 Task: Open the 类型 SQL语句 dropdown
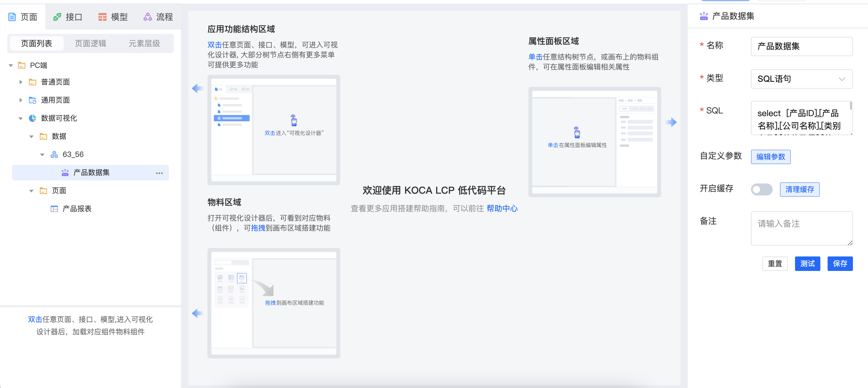[802, 79]
